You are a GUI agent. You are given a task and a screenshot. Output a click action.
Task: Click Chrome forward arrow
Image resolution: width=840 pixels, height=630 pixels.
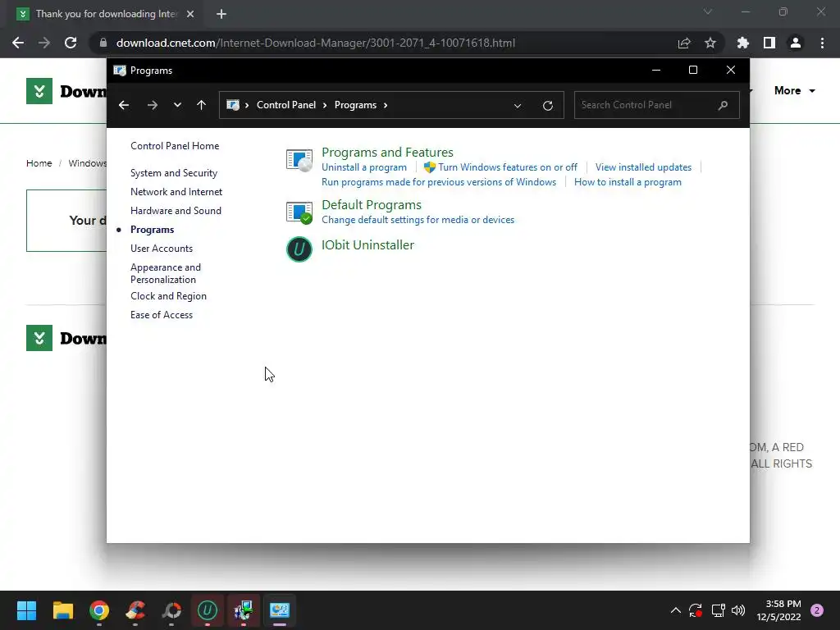(x=44, y=43)
